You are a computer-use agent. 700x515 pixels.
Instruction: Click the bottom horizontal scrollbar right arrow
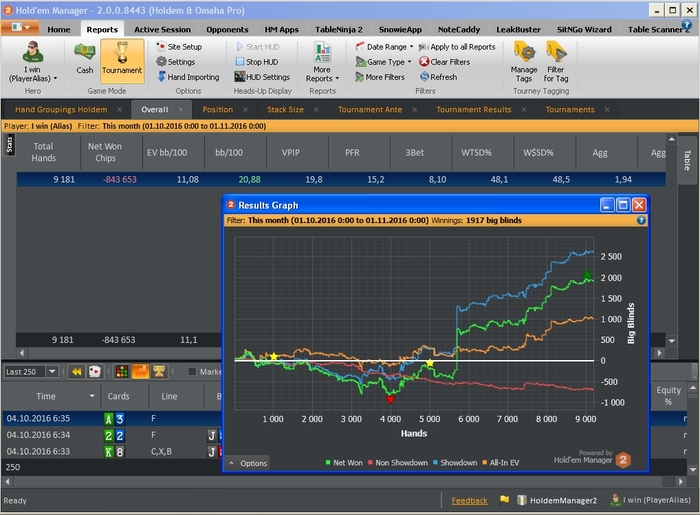680,482
